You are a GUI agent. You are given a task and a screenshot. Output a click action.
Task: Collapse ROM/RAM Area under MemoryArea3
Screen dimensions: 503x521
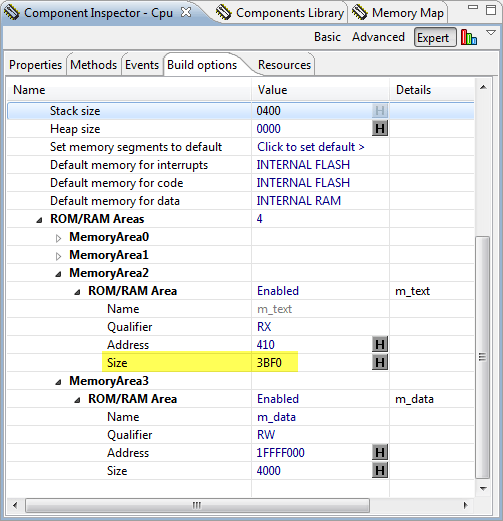point(77,400)
